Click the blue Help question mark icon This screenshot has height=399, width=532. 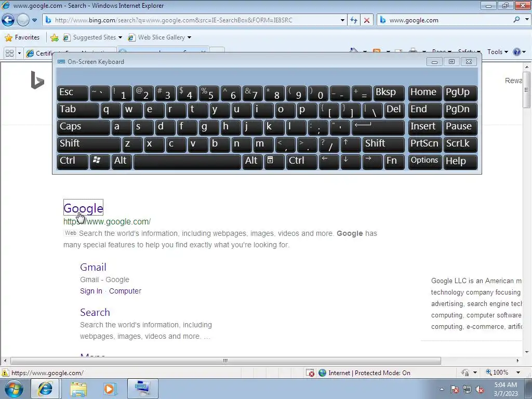coord(517,52)
